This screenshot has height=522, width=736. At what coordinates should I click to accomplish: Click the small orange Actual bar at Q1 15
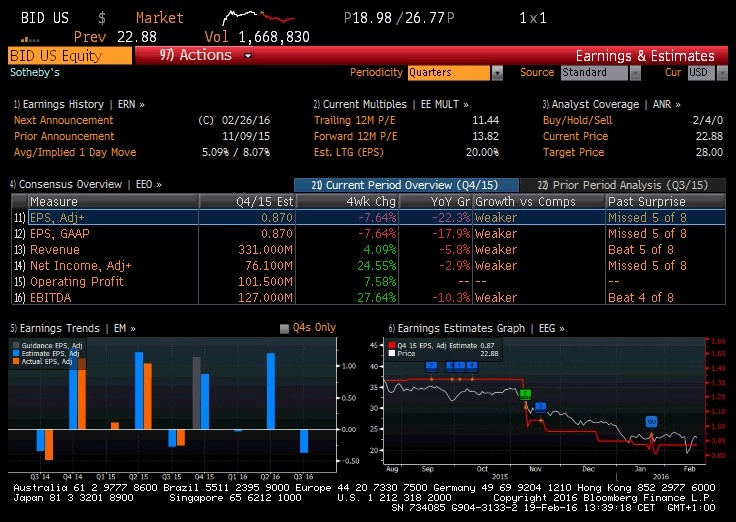(x=115, y=426)
